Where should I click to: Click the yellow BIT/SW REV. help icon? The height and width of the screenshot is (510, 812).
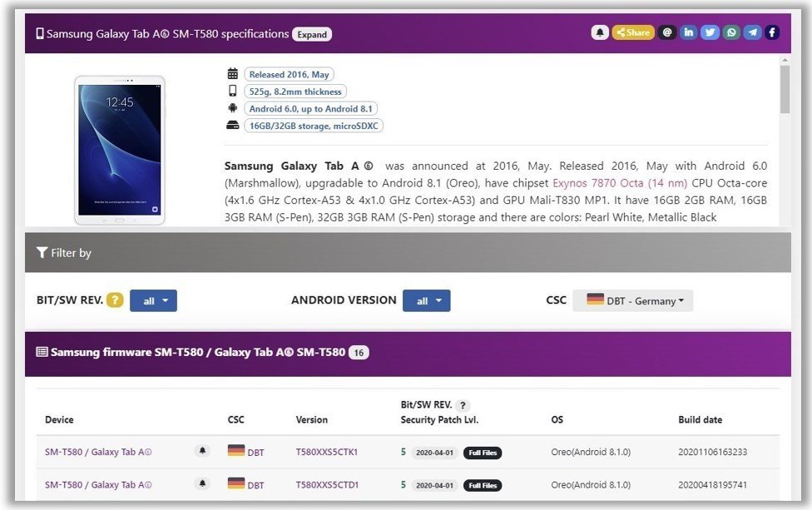115,300
